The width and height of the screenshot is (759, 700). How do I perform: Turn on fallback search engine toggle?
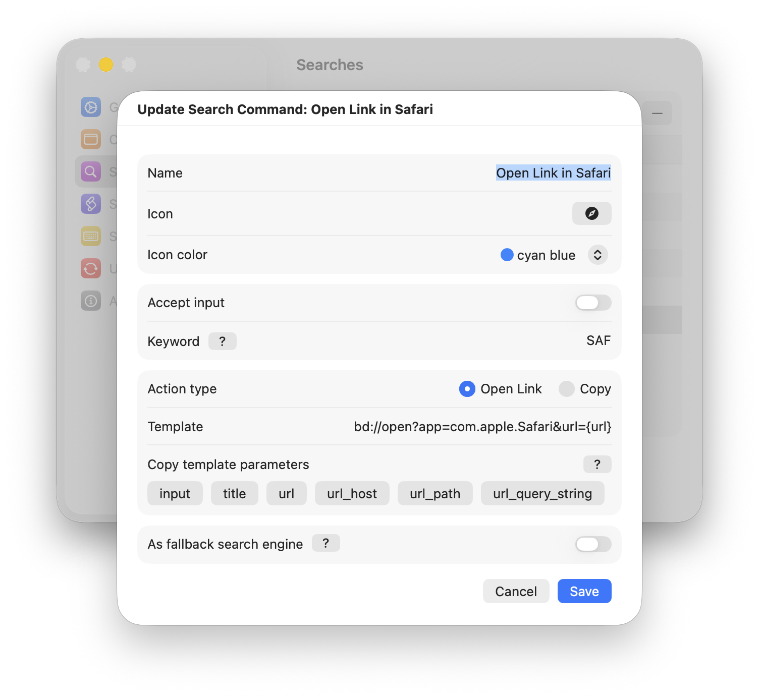[593, 544]
